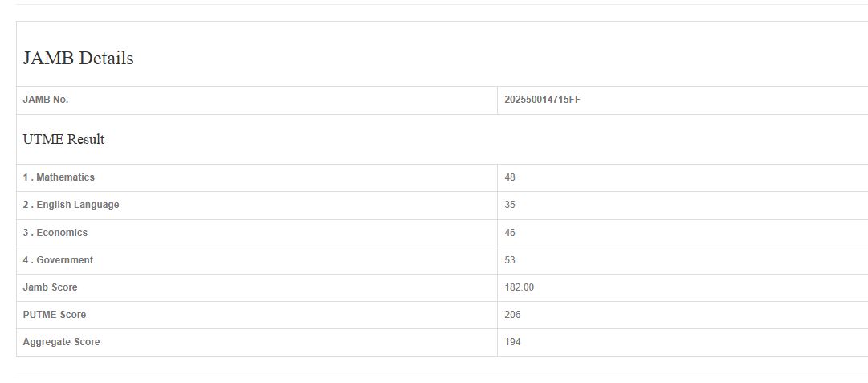
Task: Select the Jamb Score value 182.00
Action: point(519,287)
